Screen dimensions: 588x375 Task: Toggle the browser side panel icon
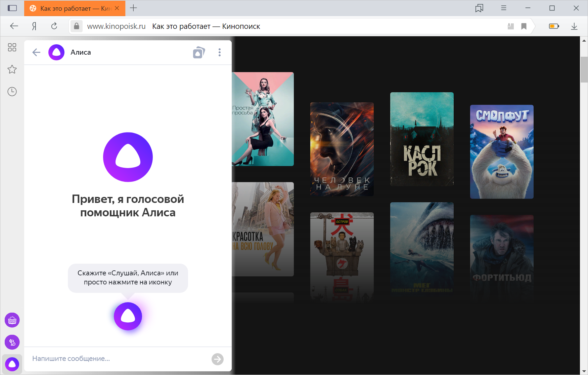[12, 8]
